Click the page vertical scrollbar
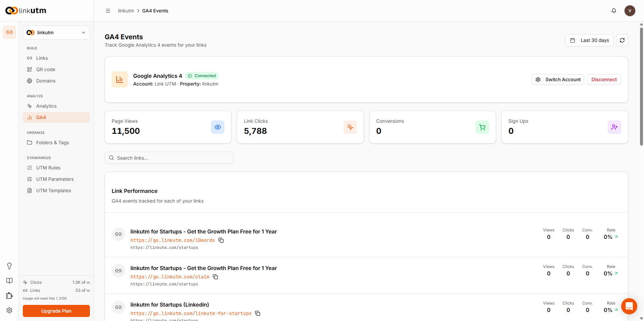The width and height of the screenshot is (644, 321). [641, 87]
